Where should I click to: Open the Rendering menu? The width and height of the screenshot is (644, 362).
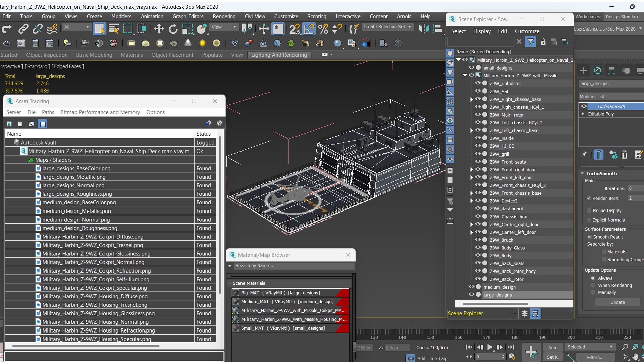[224, 16]
